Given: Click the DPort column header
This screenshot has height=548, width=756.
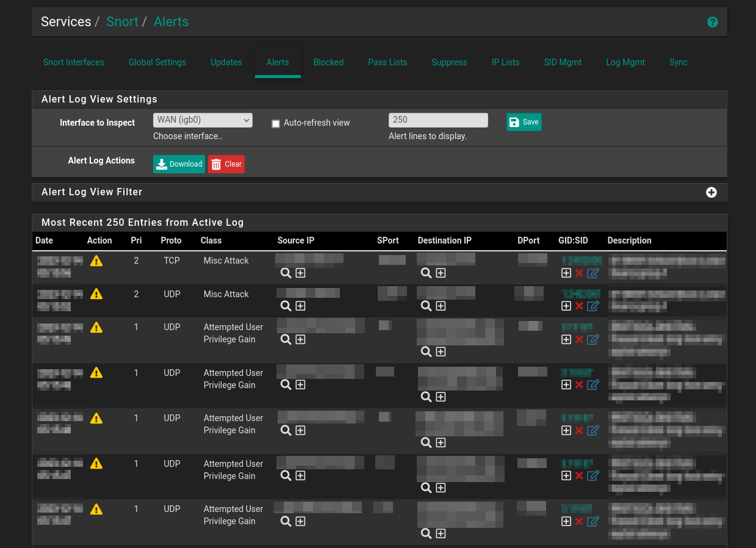Looking at the screenshot, I should [x=528, y=240].
